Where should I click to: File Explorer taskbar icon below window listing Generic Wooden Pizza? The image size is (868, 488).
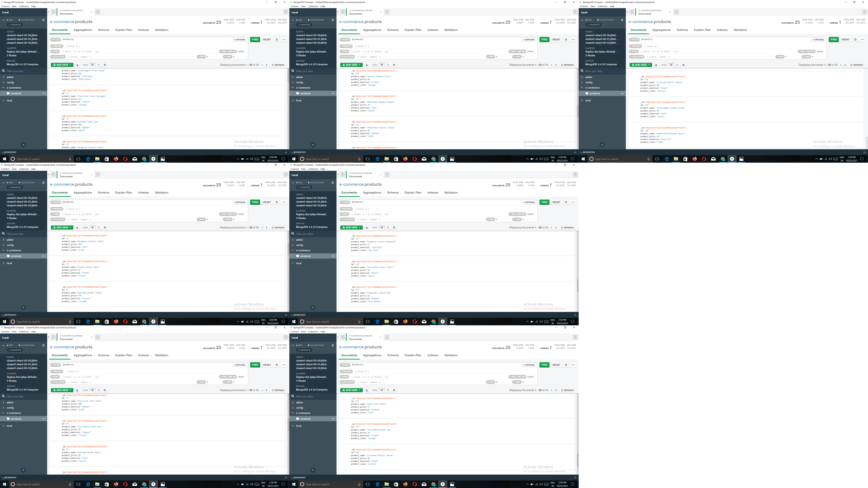(387, 159)
